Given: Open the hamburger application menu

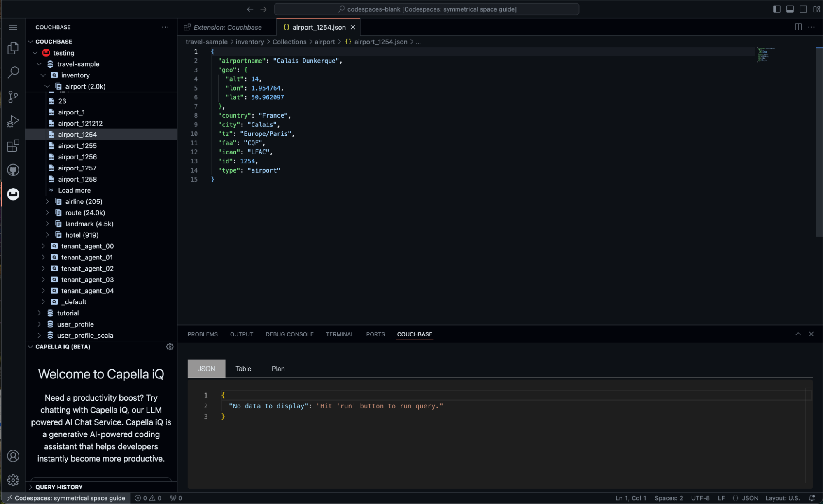Looking at the screenshot, I should (13, 27).
